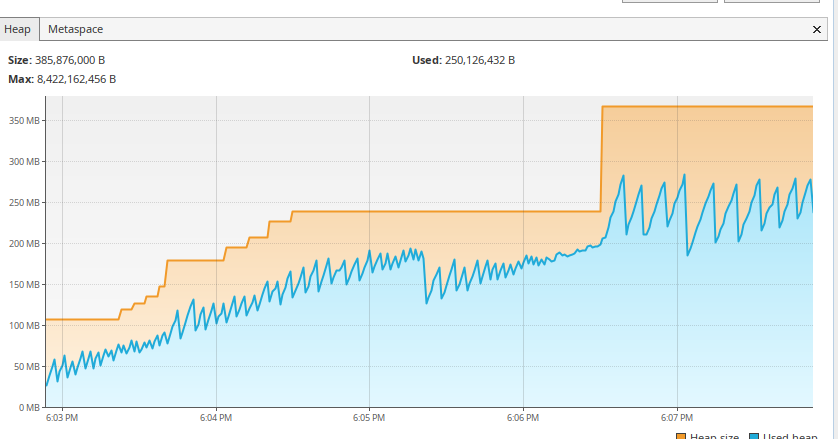Click the 150 MB y-axis label

(x=24, y=284)
